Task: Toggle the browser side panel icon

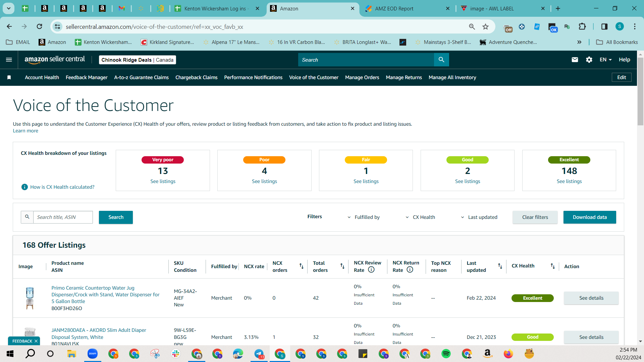Action: point(604,26)
